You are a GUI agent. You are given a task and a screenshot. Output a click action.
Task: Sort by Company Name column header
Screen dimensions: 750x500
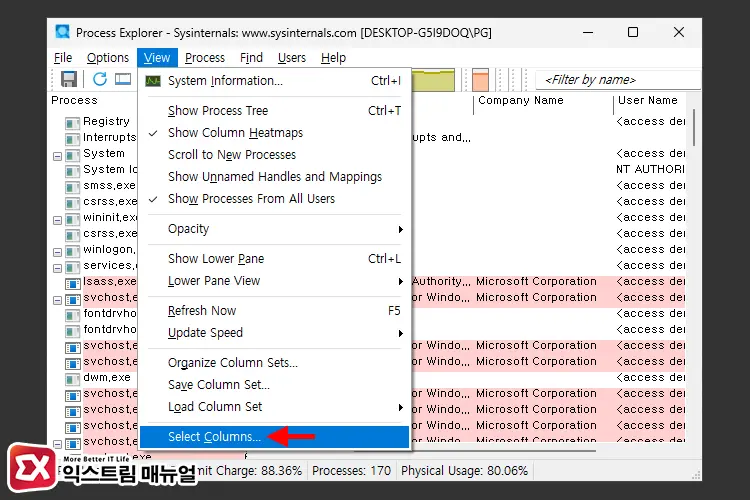pyautogui.click(x=521, y=100)
